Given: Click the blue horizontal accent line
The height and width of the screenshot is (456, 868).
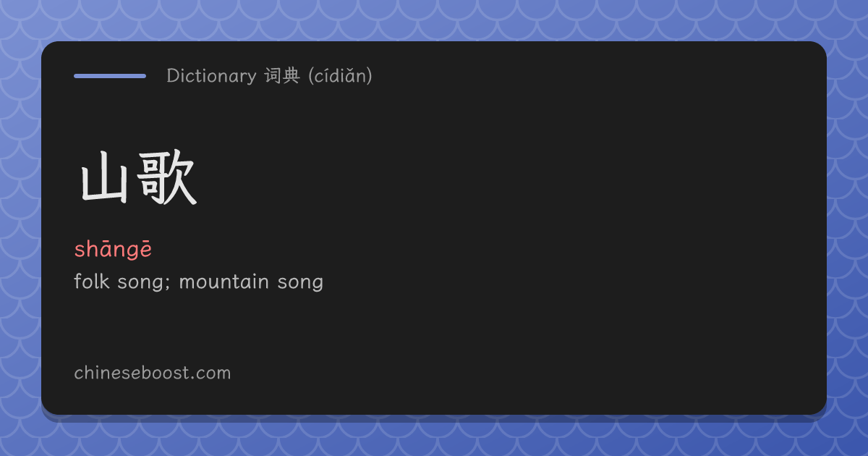Looking at the screenshot, I should coord(110,75).
